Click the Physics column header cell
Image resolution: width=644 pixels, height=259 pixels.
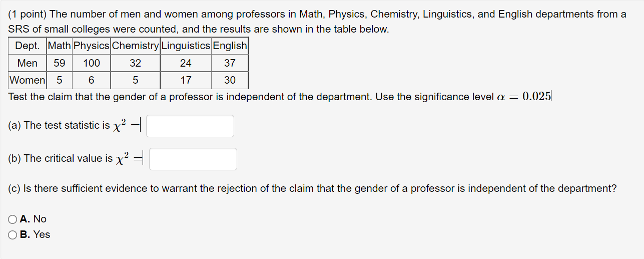point(92,46)
